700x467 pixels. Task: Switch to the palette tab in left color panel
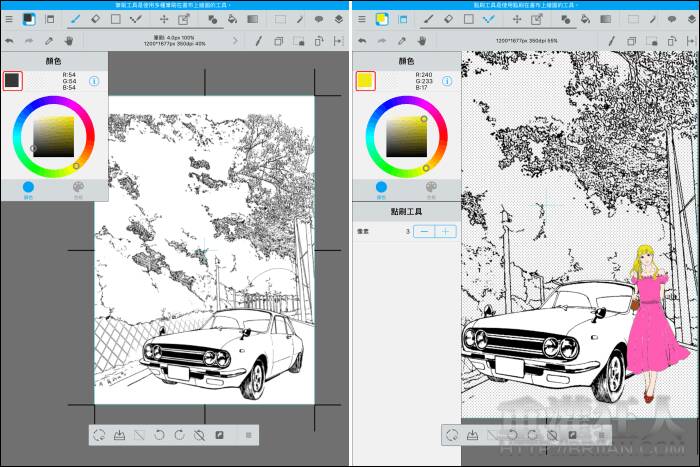pos(79,189)
